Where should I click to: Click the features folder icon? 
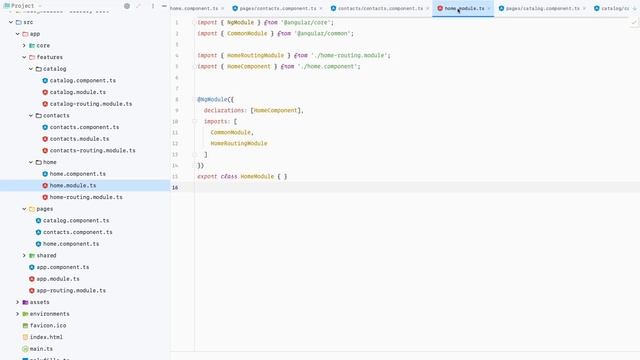click(x=31, y=57)
